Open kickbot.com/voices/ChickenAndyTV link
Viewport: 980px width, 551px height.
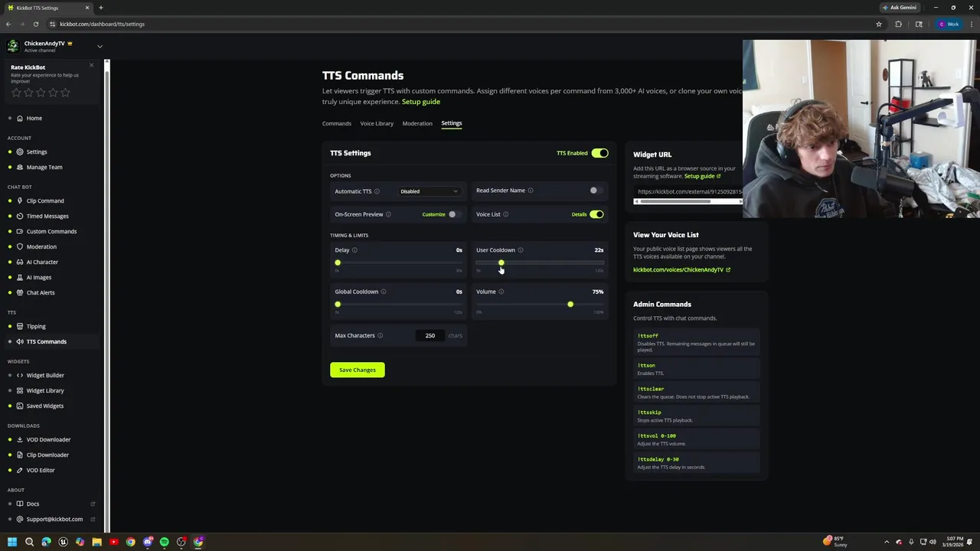(x=681, y=269)
